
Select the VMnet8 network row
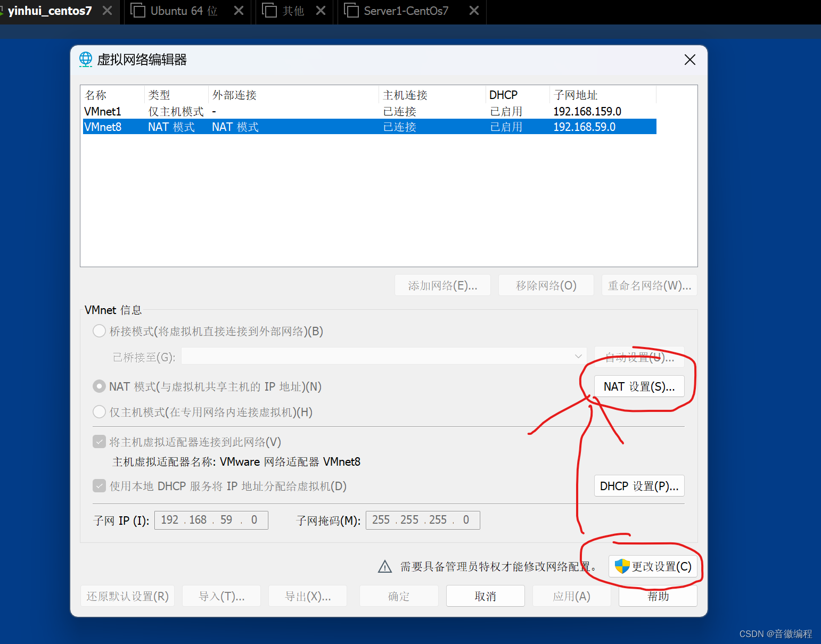(370, 127)
